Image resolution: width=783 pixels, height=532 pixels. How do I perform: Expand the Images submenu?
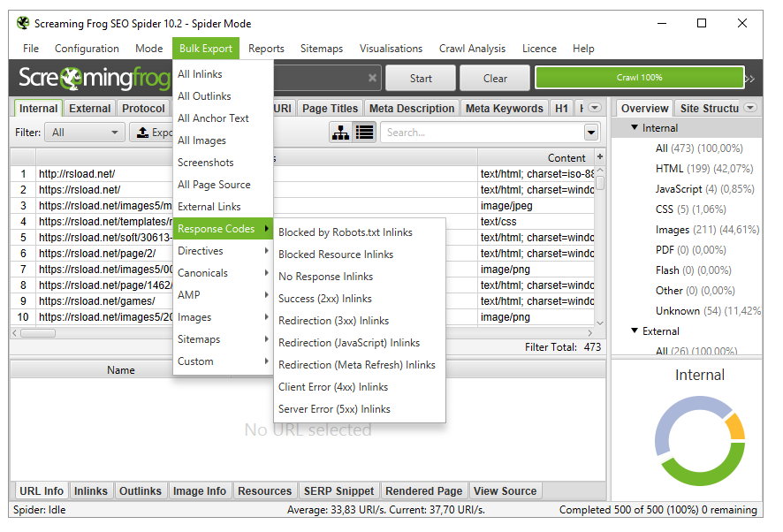click(x=224, y=317)
